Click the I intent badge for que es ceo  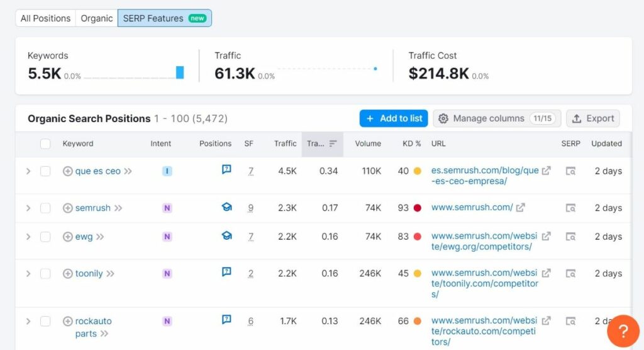tap(167, 171)
